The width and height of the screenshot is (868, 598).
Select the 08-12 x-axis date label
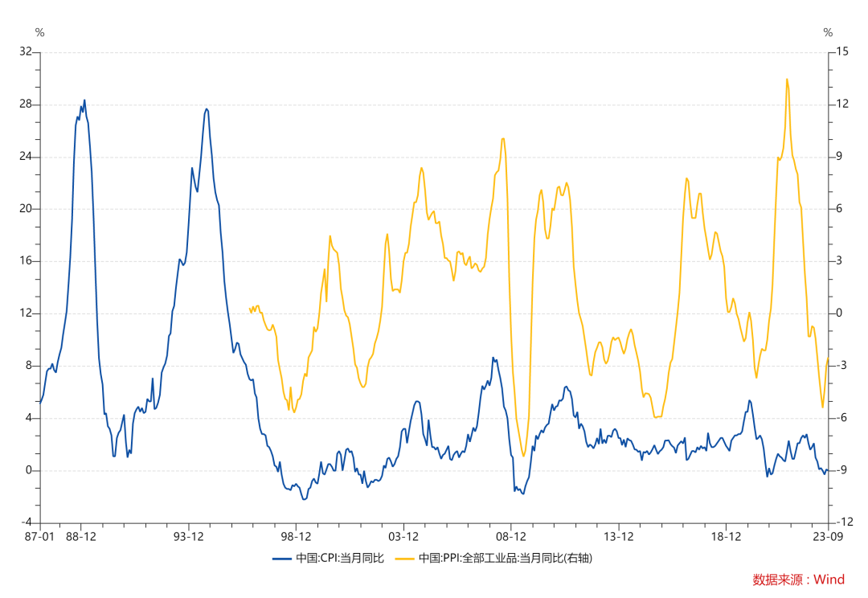coord(511,537)
